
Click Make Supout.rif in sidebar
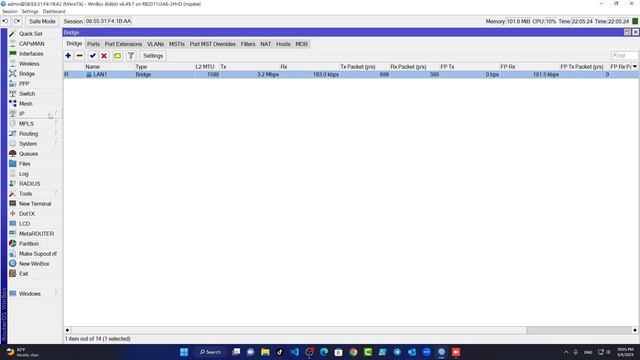click(38, 254)
